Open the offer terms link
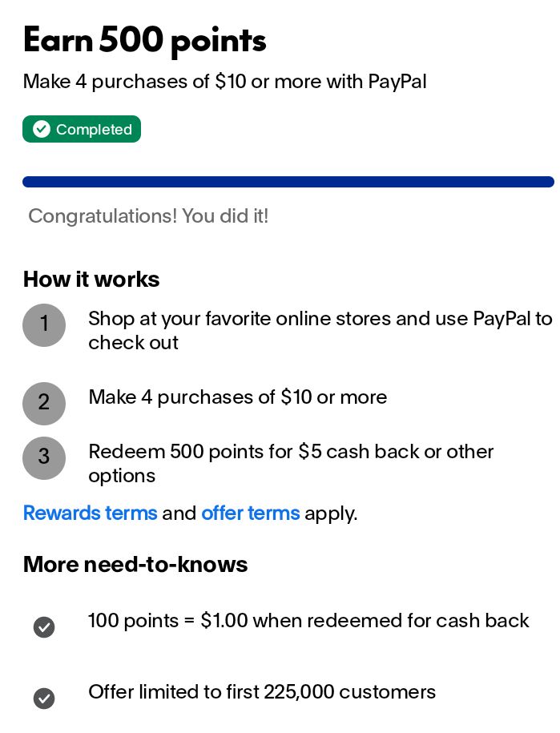Screen dimensions: 560x733 pos(250,513)
